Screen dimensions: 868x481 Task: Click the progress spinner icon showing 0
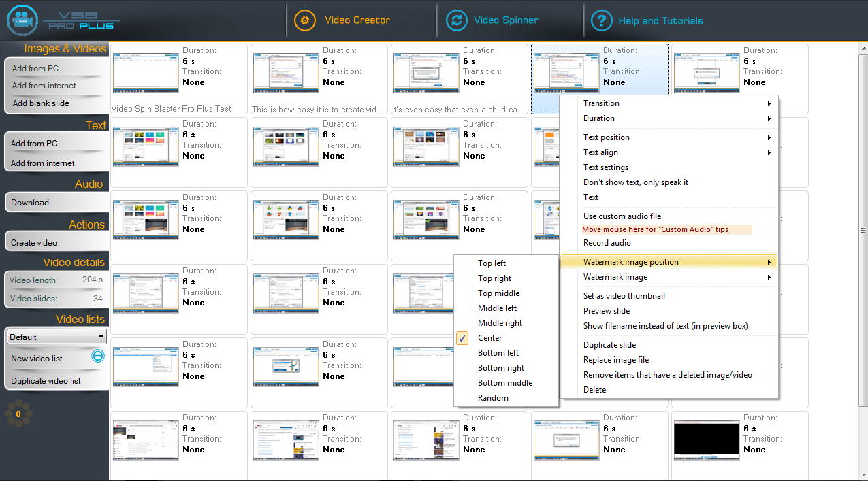click(x=18, y=414)
